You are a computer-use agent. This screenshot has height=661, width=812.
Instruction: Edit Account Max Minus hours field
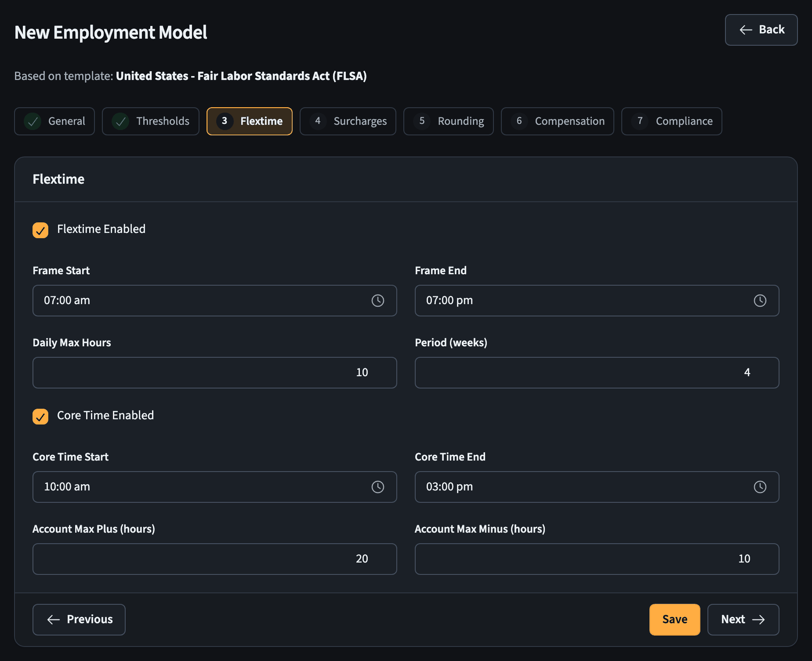coord(597,559)
